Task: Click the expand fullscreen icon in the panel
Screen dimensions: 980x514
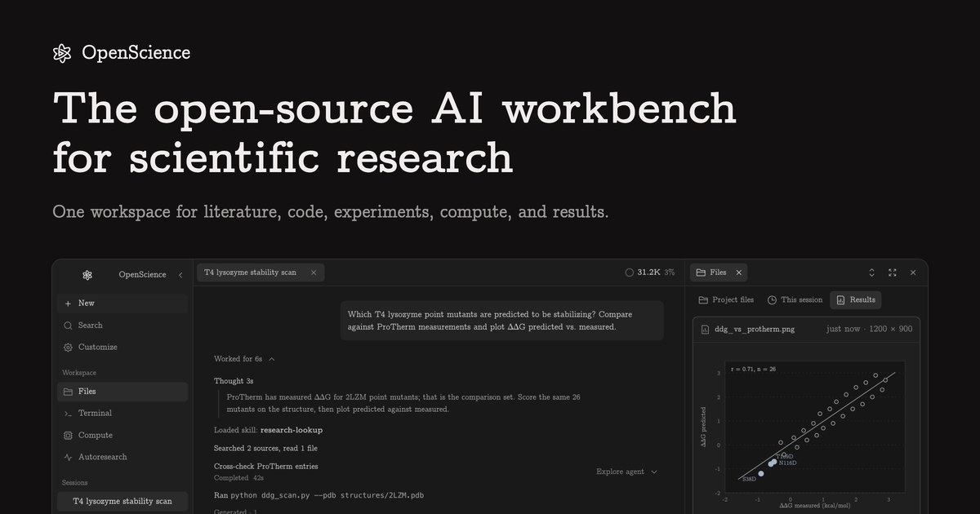Action: (893, 273)
